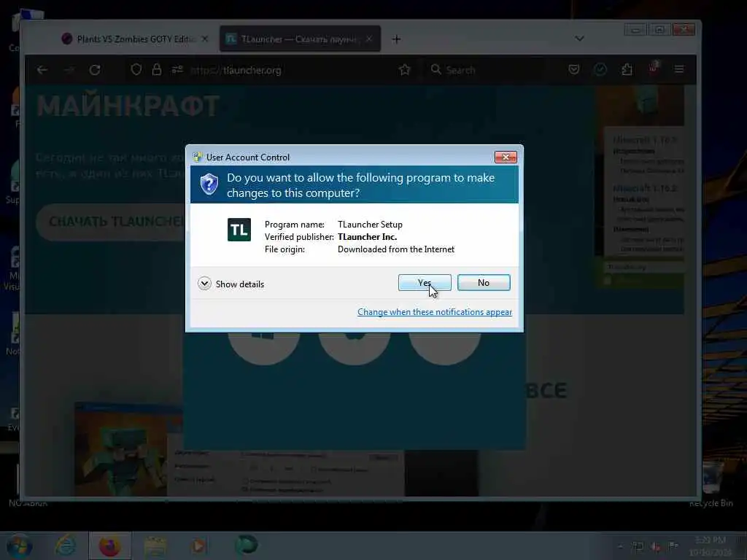
Task: Launch Internet Explorer from taskbar
Action: point(65,545)
